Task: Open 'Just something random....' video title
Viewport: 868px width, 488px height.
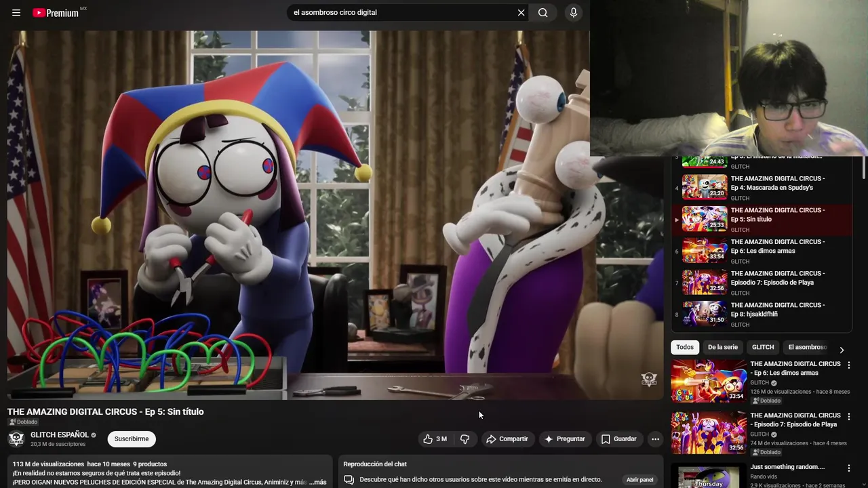Action: click(x=787, y=467)
